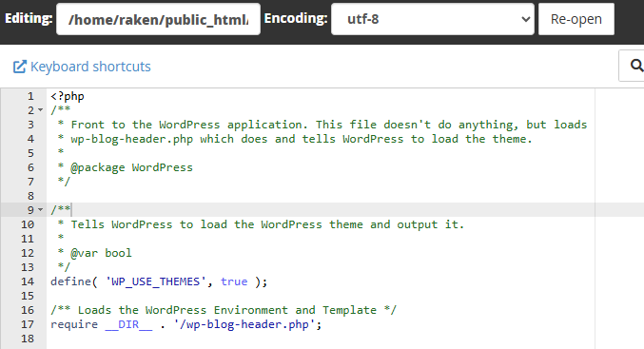Collapse the code fold arrow on line 2
Screen dimensions: 644x349
tap(40, 110)
